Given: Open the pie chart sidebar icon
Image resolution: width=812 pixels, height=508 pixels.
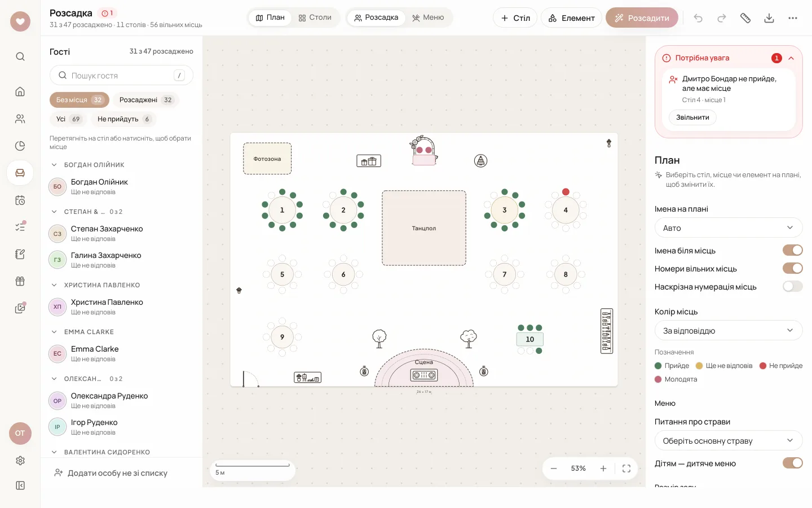Looking at the screenshot, I should [x=20, y=146].
